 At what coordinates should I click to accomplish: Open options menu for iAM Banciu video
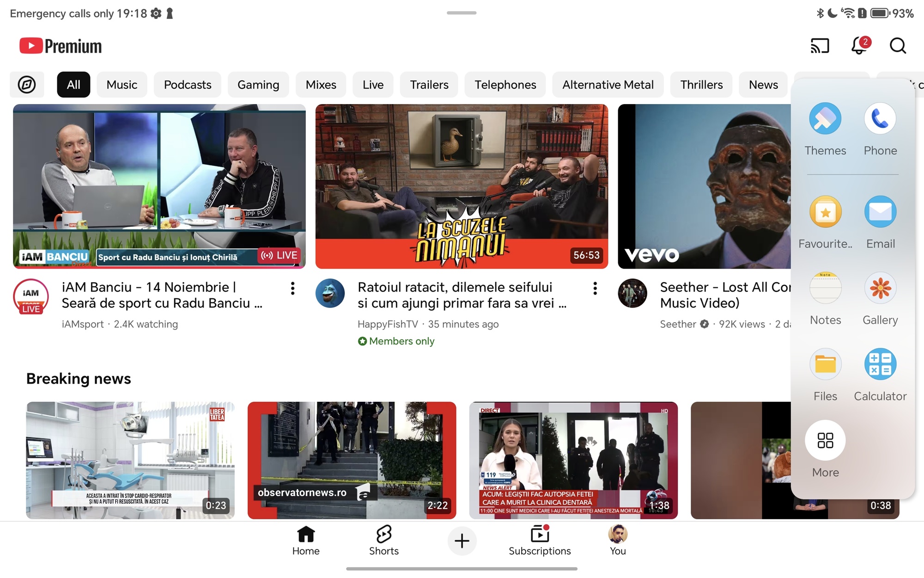click(x=292, y=289)
